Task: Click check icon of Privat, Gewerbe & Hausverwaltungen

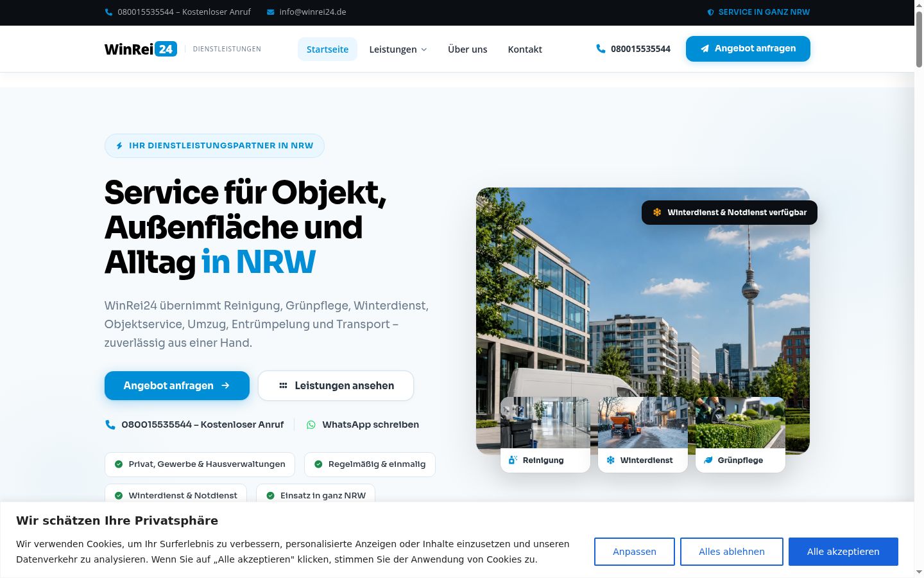Action: (x=119, y=464)
